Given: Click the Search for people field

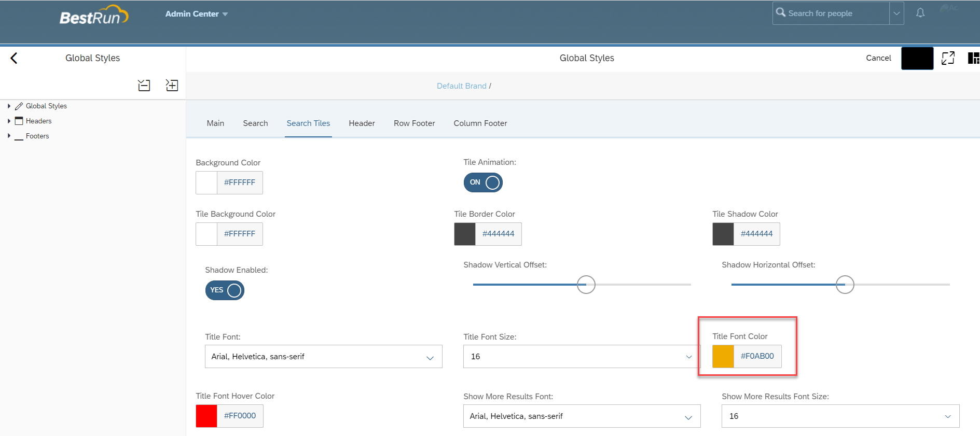Looking at the screenshot, I should pos(831,13).
